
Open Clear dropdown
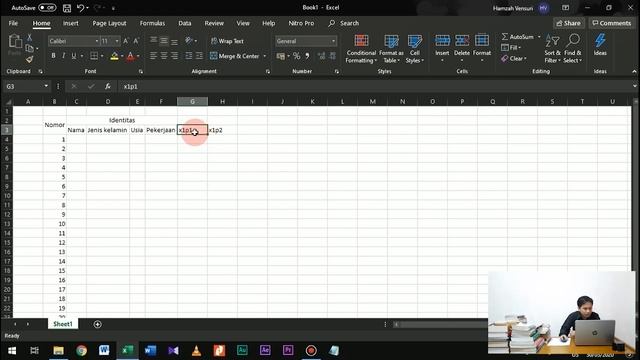pyautogui.click(x=514, y=58)
